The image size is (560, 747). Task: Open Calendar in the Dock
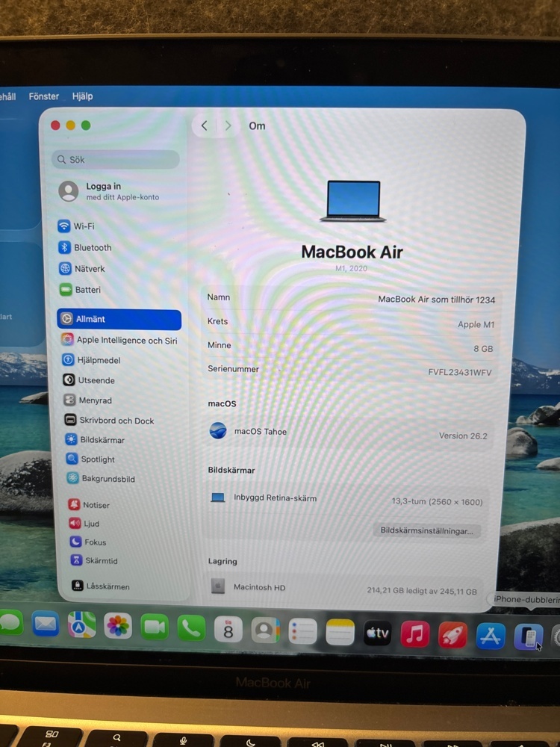coord(228,629)
